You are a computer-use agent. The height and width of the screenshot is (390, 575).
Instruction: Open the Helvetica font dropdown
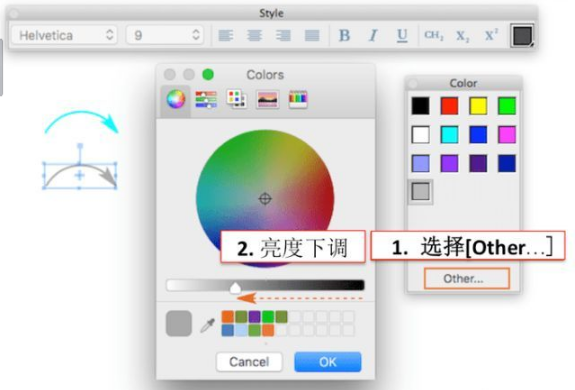(x=64, y=35)
